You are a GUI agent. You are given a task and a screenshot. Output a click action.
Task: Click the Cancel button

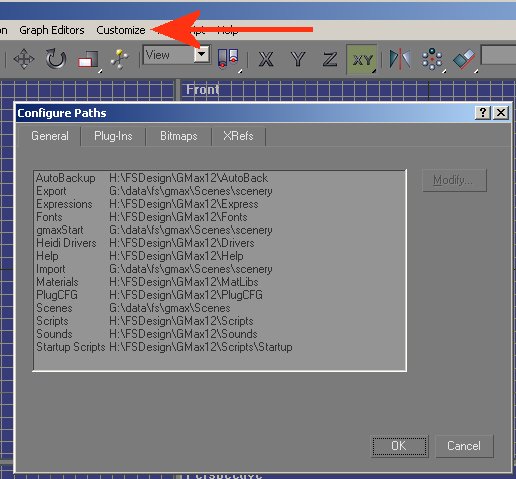pos(464,446)
